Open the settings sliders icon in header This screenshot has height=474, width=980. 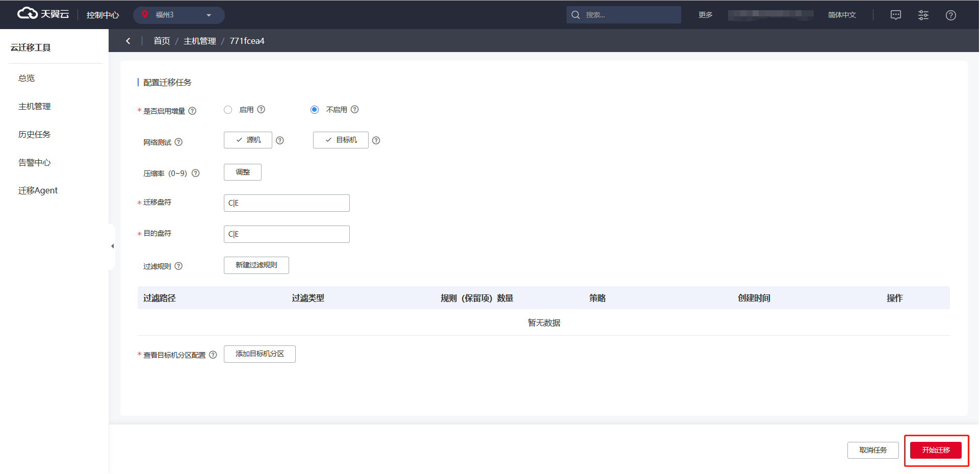[x=923, y=15]
